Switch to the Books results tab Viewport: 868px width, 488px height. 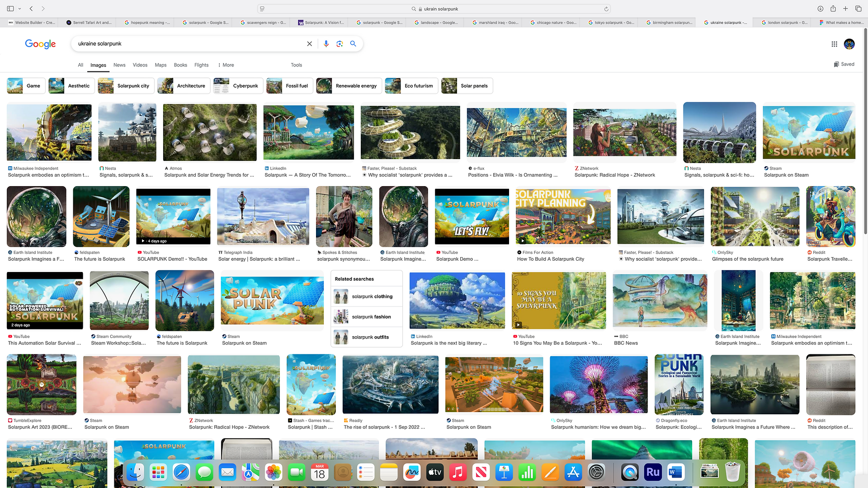[180, 65]
